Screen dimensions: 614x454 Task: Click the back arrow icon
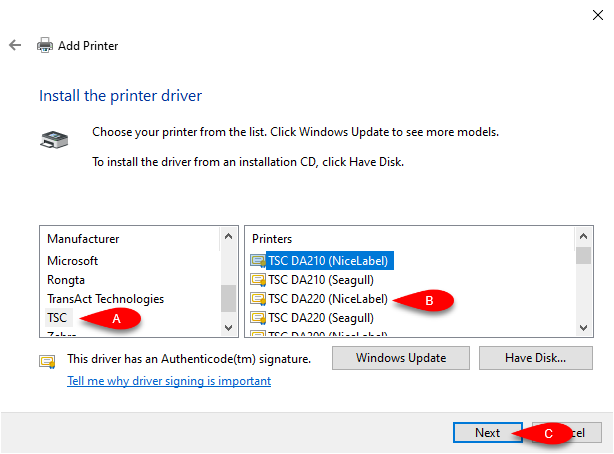tap(15, 45)
